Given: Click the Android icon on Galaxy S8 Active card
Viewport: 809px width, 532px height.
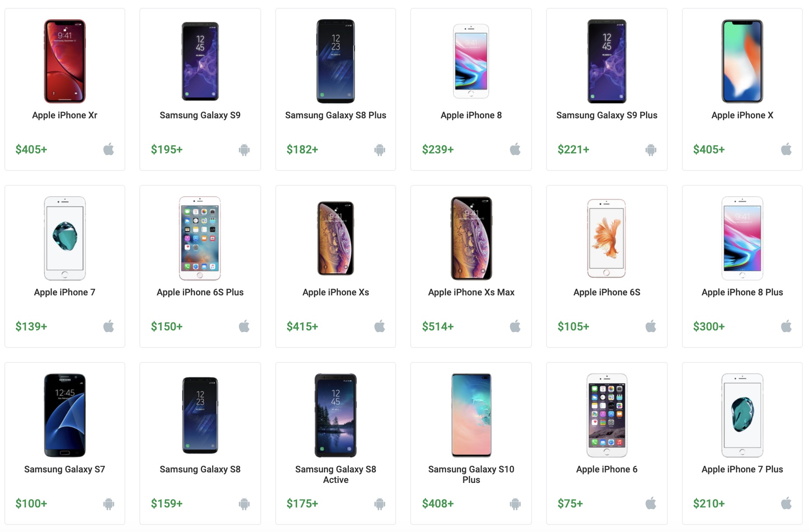Looking at the screenshot, I should (x=379, y=504).
